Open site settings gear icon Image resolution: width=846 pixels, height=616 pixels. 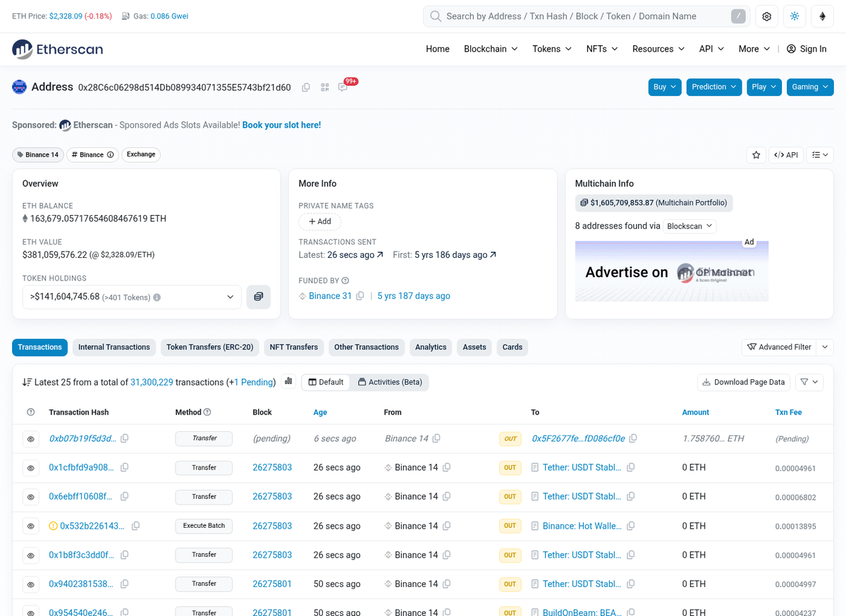(x=767, y=16)
